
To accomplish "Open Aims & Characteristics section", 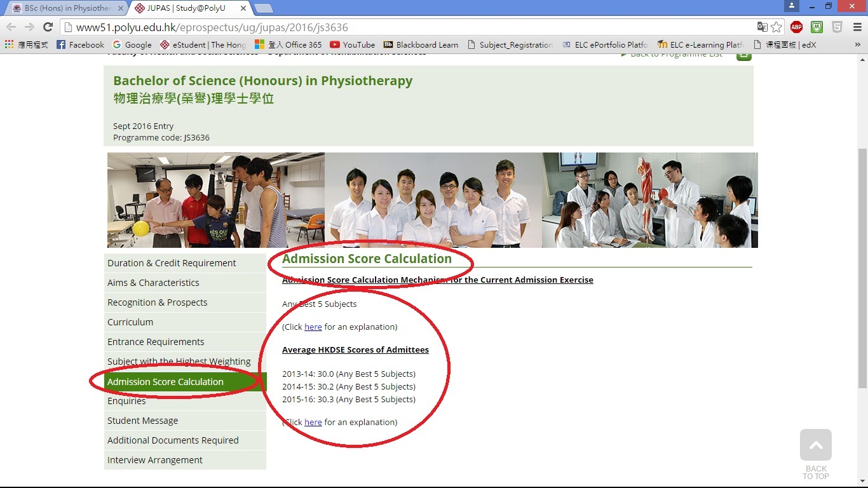I will click(185, 283).
